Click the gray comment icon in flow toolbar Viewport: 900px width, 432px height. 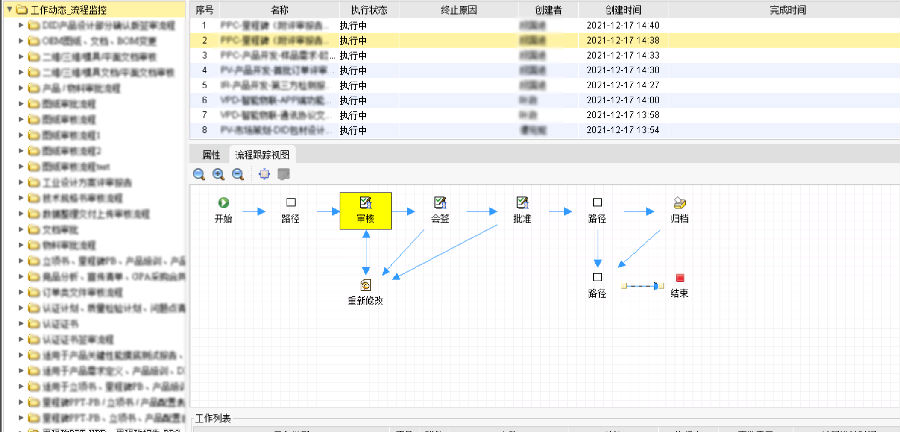click(x=284, y=174)
